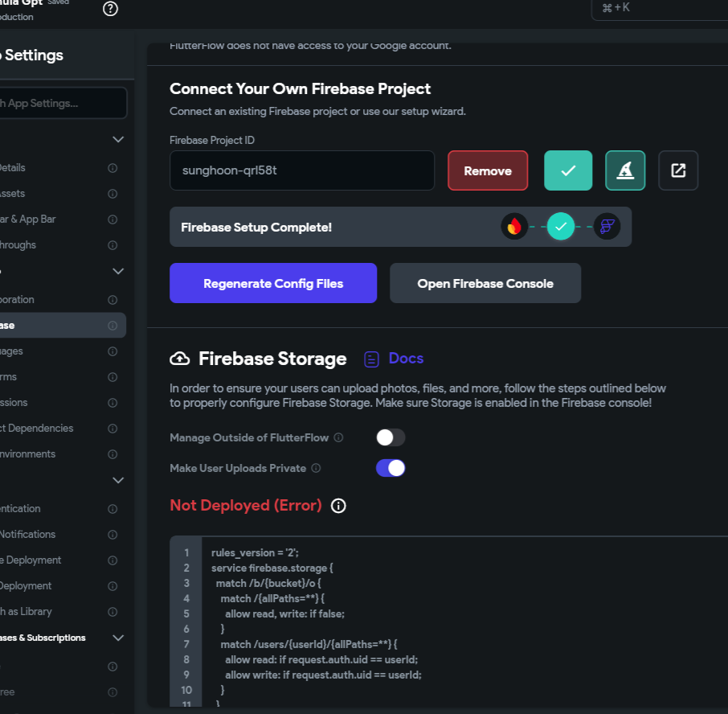Click the document icon next to Docs
The width and height of the screenshot is (728, 714).
pyautogui.click(x=371, y=359)
